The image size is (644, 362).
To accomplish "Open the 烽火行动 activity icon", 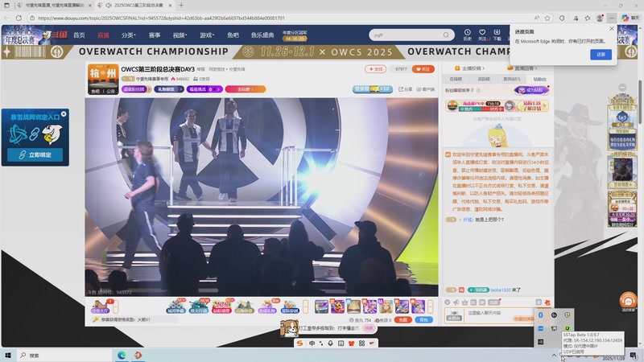I will coord(199,306).
